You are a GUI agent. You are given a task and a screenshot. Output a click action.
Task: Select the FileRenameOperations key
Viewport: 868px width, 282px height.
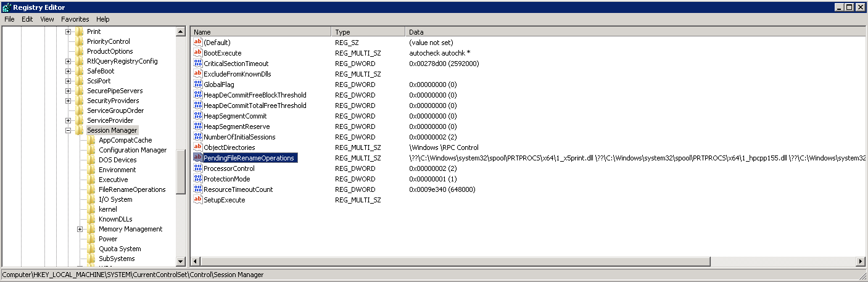pos(132,189)
